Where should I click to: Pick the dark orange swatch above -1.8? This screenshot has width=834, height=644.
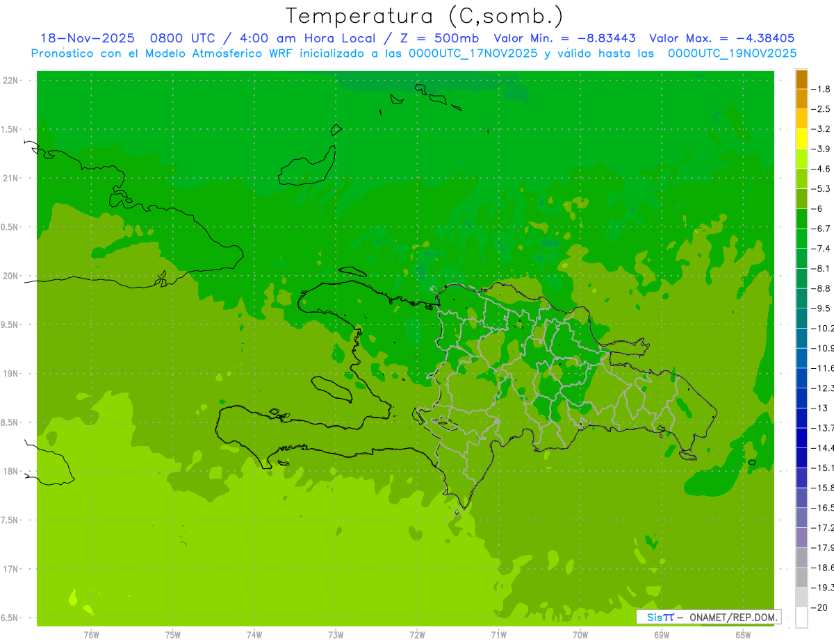[801, 79]
